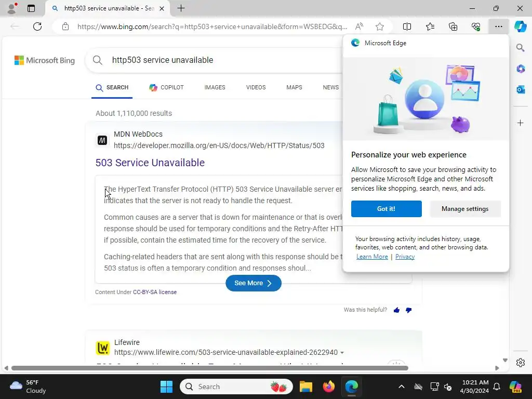
Task: Open the clock showing 10:21 AM
Action: point(475,387)
